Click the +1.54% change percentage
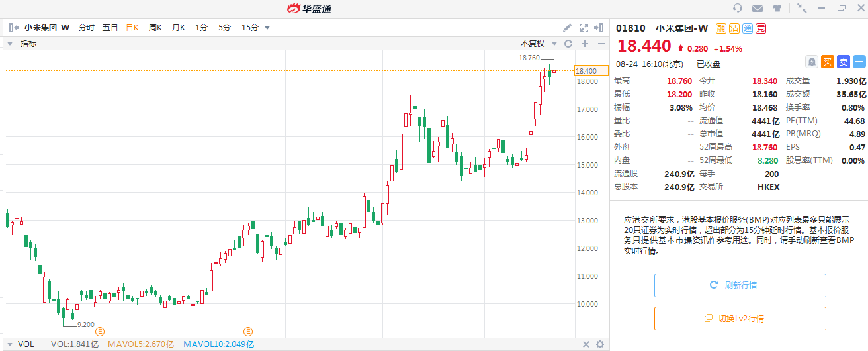The width and height of the screenshot is (868, 351). pos(728,48)
